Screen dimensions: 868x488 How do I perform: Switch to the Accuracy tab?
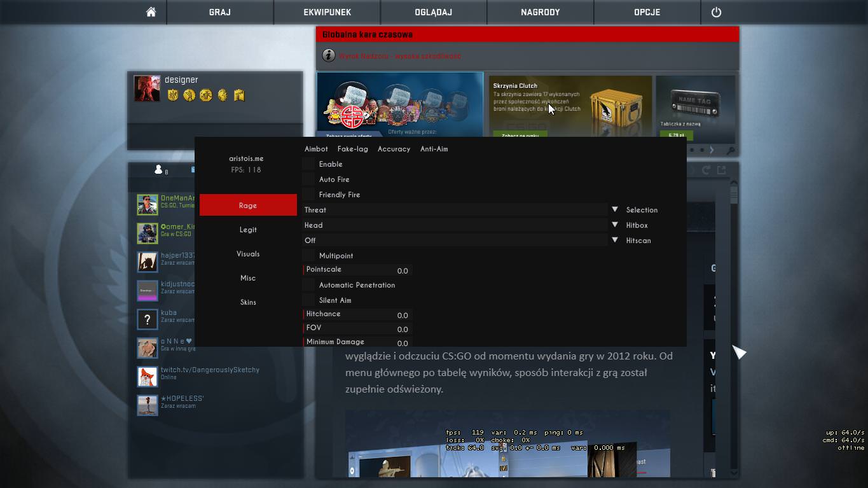pyautogui.click(x=394, y=149)
